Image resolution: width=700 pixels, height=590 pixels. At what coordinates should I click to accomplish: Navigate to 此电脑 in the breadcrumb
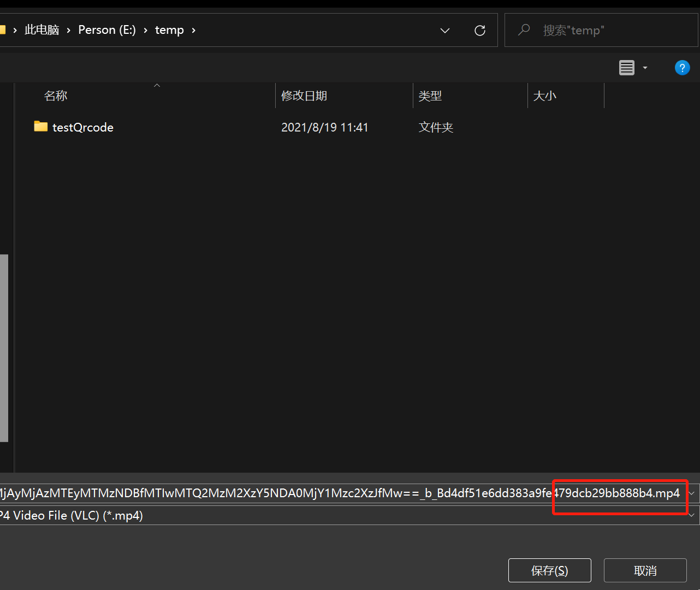[x=42, y=30]
